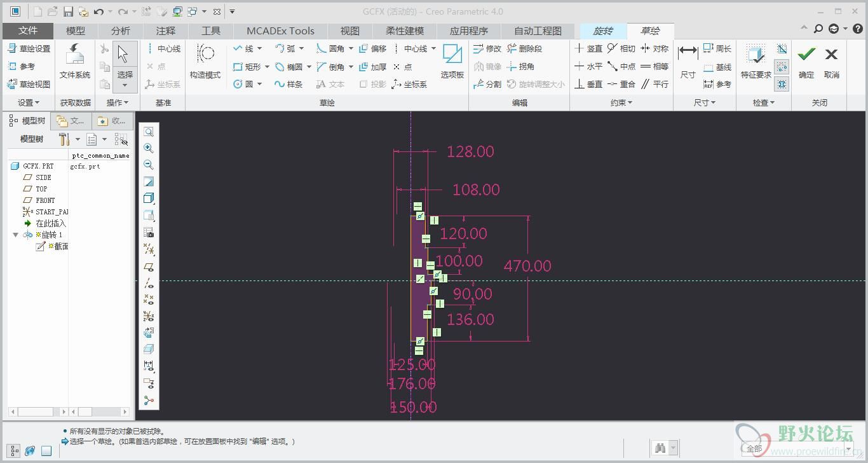Toggle plane display in the graphics toolbar
868x463 pixels.
click(149, 267)
